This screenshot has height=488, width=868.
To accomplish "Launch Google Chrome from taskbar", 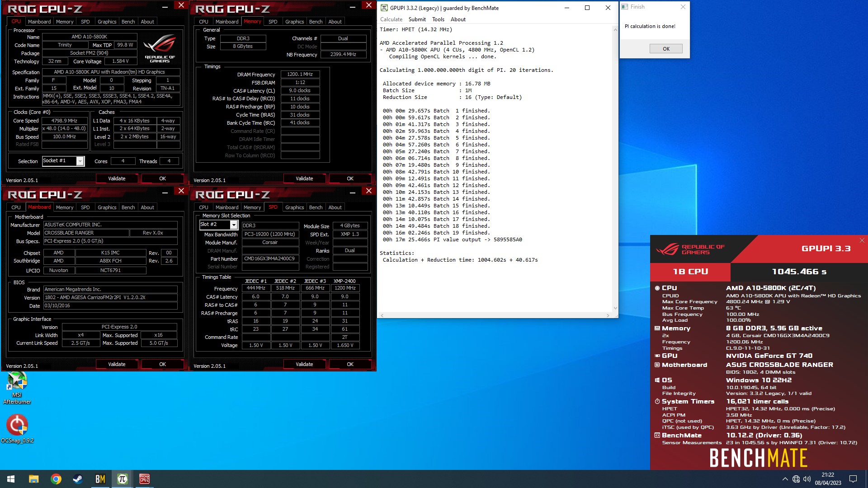I will pyautogui.click(x=56, y=479).
